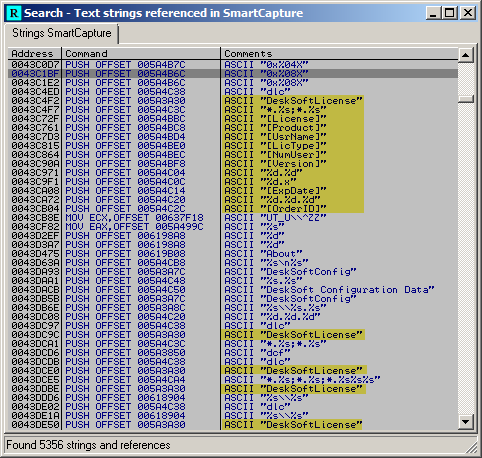
Task: Click the ASCII "UT_U\\^ZZ" comment
Action: point(275,218)
